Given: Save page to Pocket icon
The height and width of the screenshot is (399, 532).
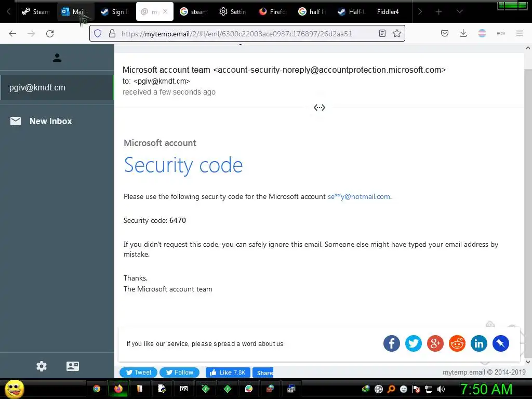Looking at the screenshot, I should pyautogui.click(x=445, y=33).
